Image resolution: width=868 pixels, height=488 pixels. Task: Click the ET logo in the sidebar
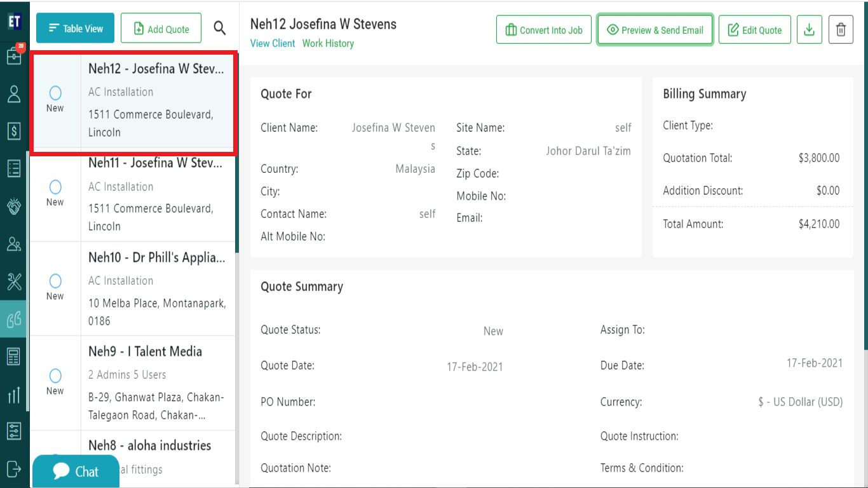(14, 22)
